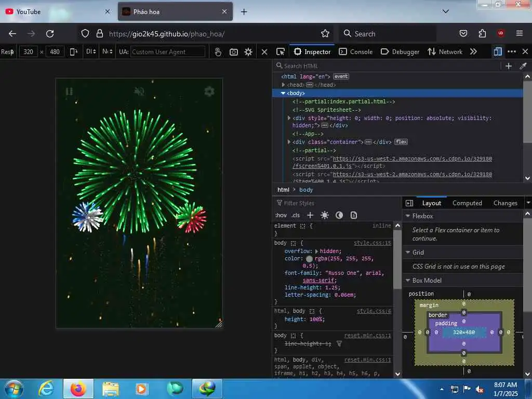This screenshot has height=399, width=532.
Task: Toggle the .cls class panel
Action: (296, 215)
